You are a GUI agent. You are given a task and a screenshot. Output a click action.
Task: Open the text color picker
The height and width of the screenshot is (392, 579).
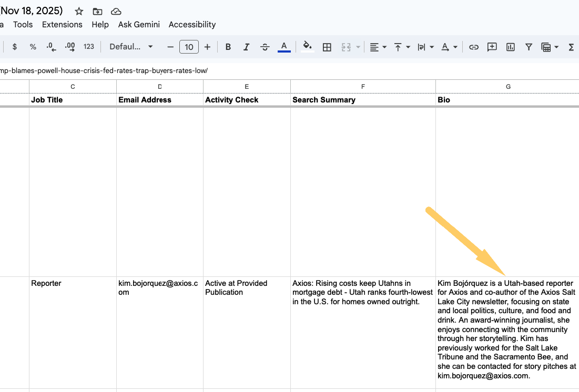284,47
